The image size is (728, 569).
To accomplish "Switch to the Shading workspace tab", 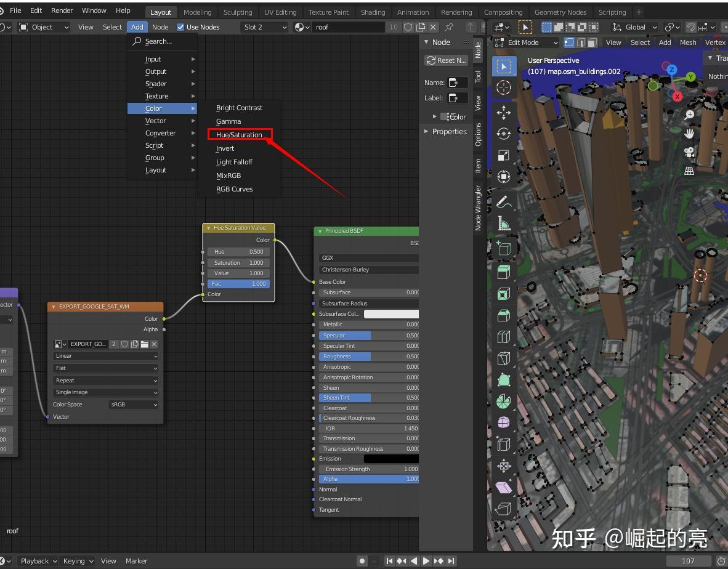I will pyautogui.click(x=373, y=12).
